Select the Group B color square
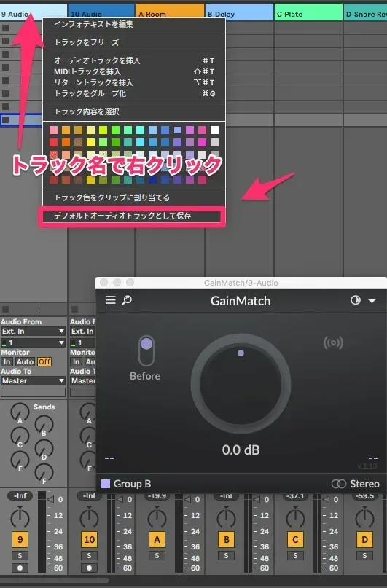Viewport: 387px width, 588px height. (x=106, y=484)
